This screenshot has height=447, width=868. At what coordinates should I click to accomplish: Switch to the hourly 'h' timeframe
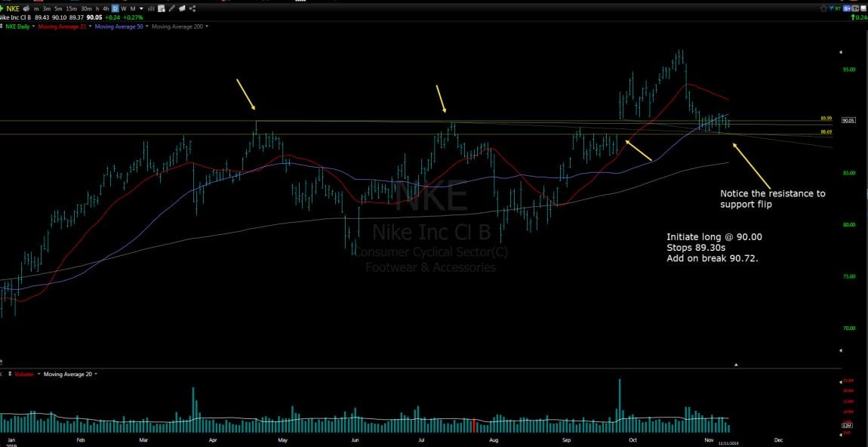(97, 9)
